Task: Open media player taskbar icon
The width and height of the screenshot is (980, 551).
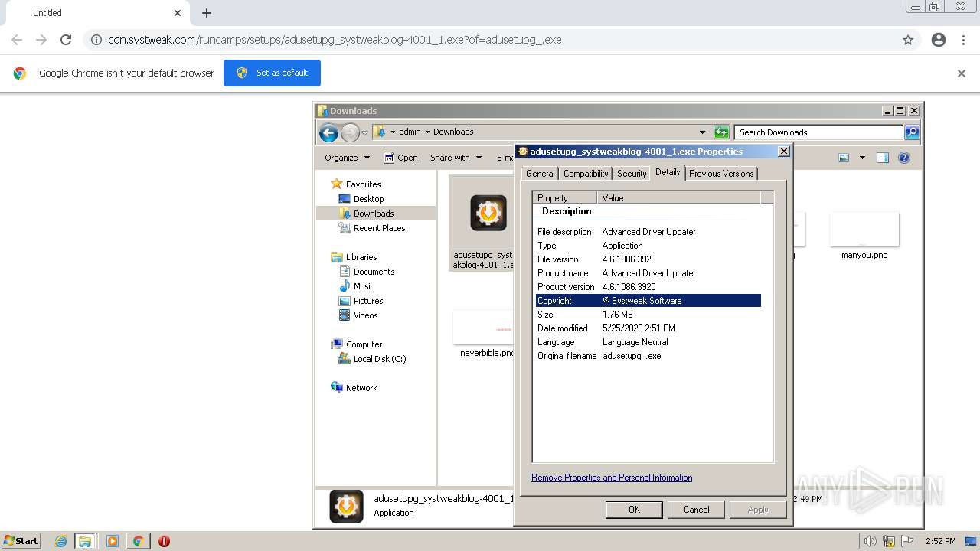Action: coord(113,541)
